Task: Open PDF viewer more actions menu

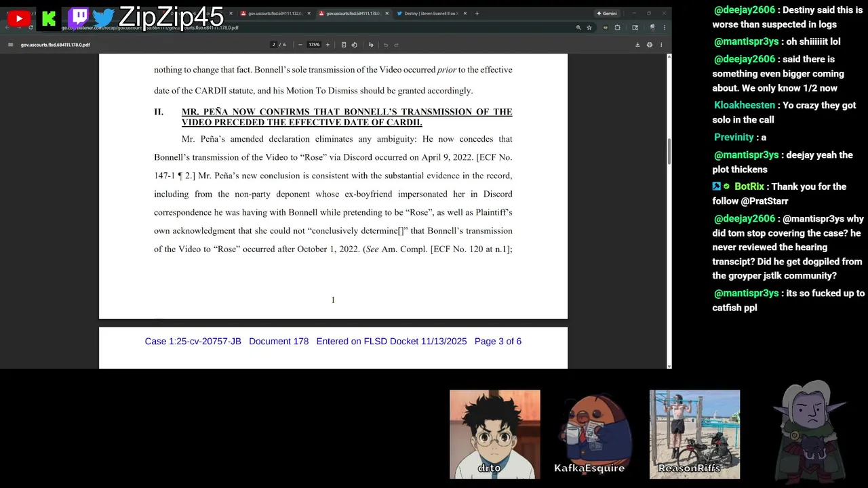Action: pos(661,45)
